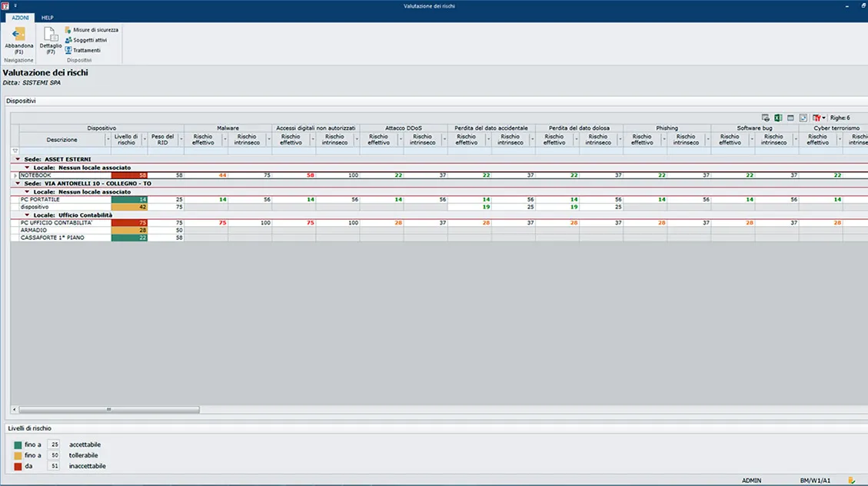Open Trattamenti from the ribbon
Screen dimensions: 868x486
[x=86, y=50]
